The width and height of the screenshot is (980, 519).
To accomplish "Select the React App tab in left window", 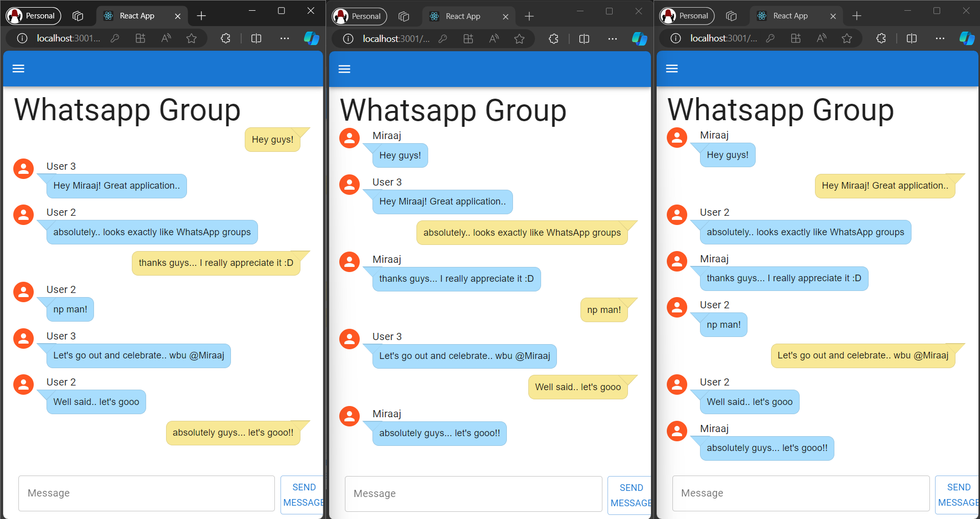I will pyautogui.click(x=136, y=16).
